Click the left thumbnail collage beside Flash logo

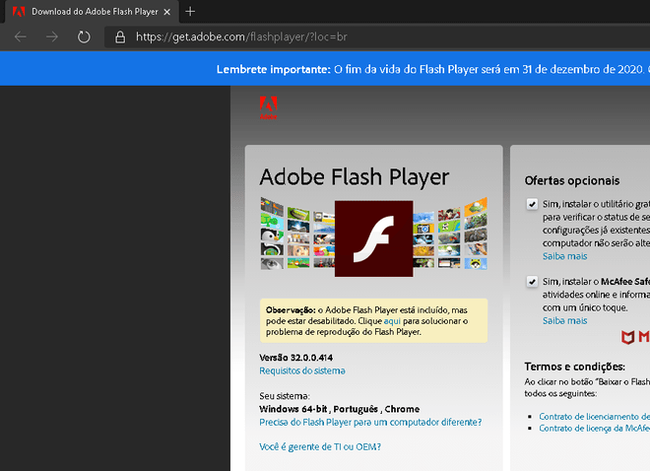pos(298,233)
